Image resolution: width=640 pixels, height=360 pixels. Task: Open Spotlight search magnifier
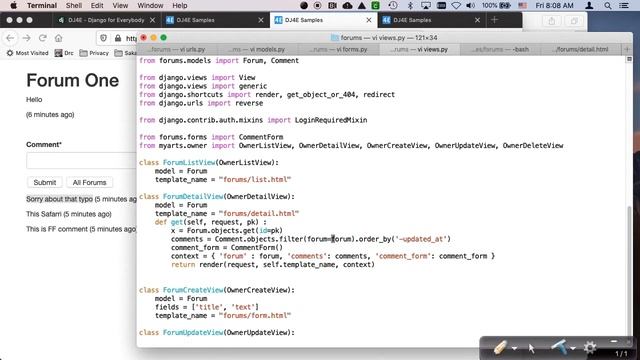click(x=608, y=6)
